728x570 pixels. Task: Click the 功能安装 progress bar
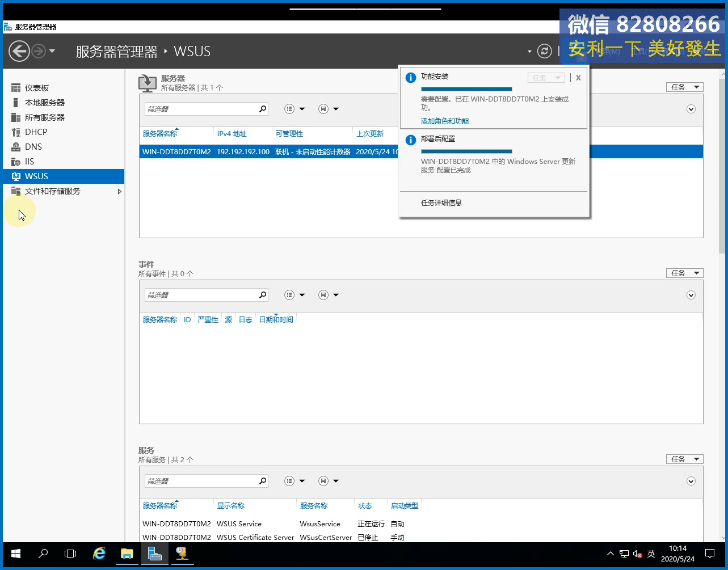pyautogui.click(x=466, y=89)
